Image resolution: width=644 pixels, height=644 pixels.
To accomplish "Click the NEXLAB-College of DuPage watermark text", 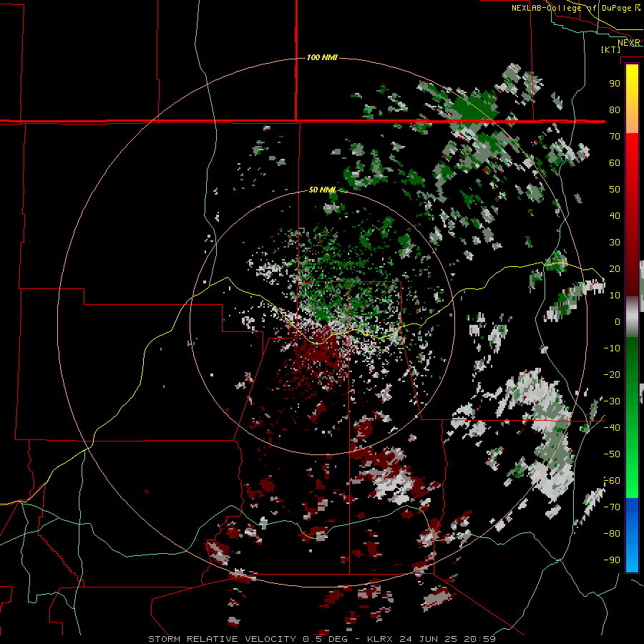I will 576,8.
